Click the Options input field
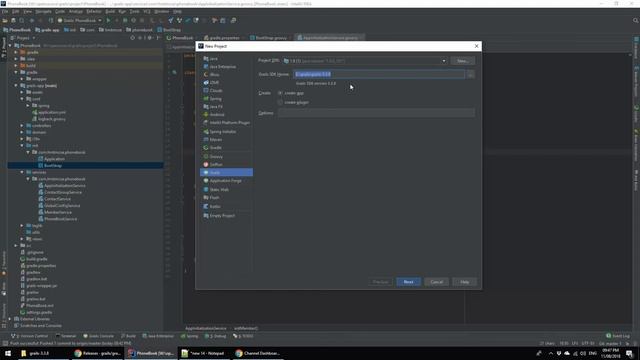Screen dimensions: 640x360 (376, 113)
